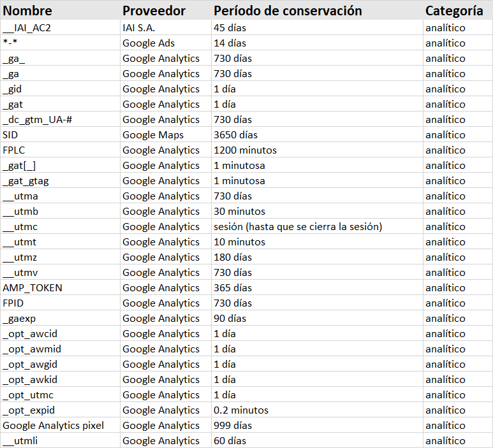Click the Google Maps provider cell
The height and width of the screenshot is (448, 493).
(152, 135)
